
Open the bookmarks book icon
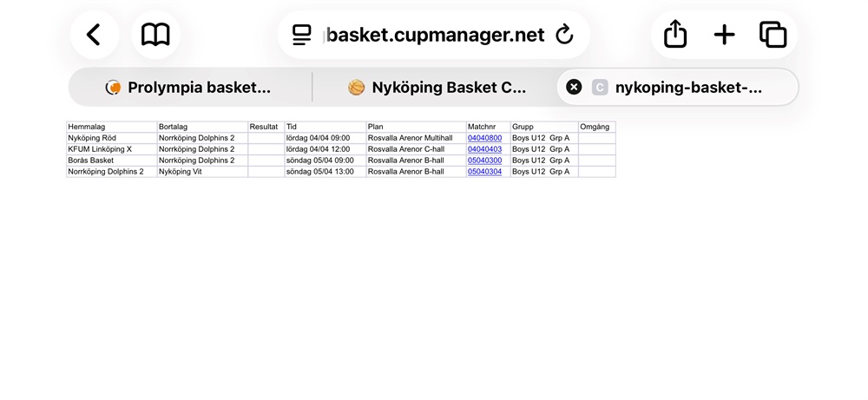pyautogui.click(x=155, y=35)
